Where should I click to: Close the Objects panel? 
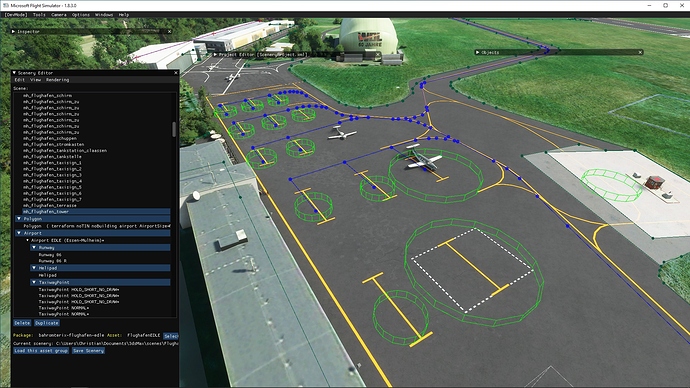(x=640, y=52)
